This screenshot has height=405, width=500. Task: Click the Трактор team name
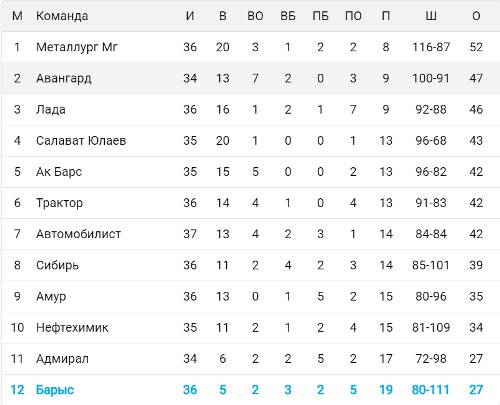pos(59,203)
